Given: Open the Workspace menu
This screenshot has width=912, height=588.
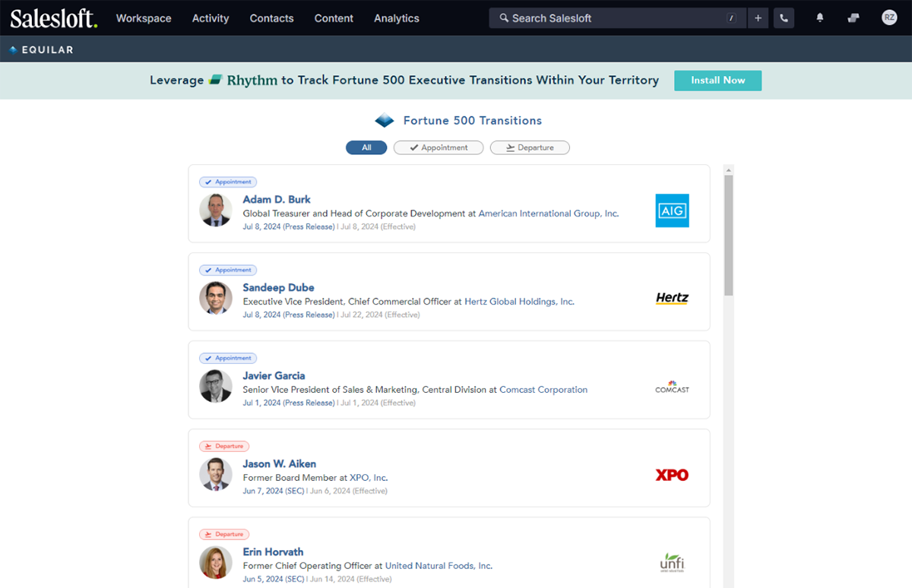Looking at the screenshot, I should tap(144, 18).
